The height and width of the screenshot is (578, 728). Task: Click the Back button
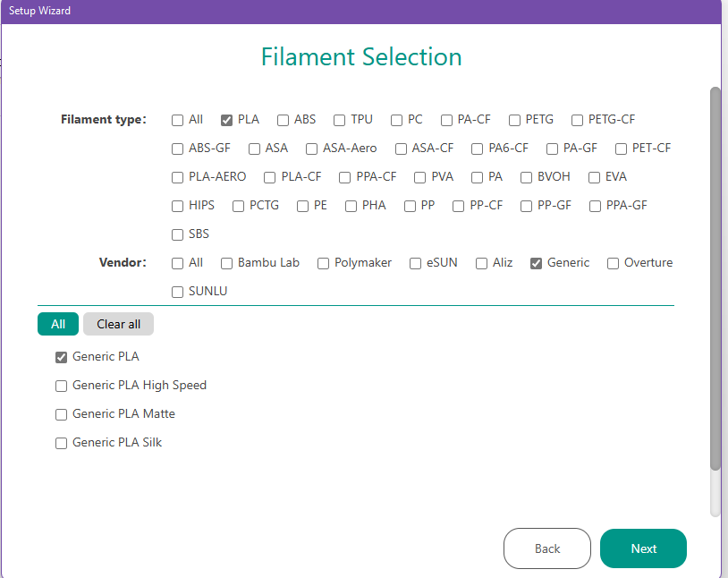547,548
